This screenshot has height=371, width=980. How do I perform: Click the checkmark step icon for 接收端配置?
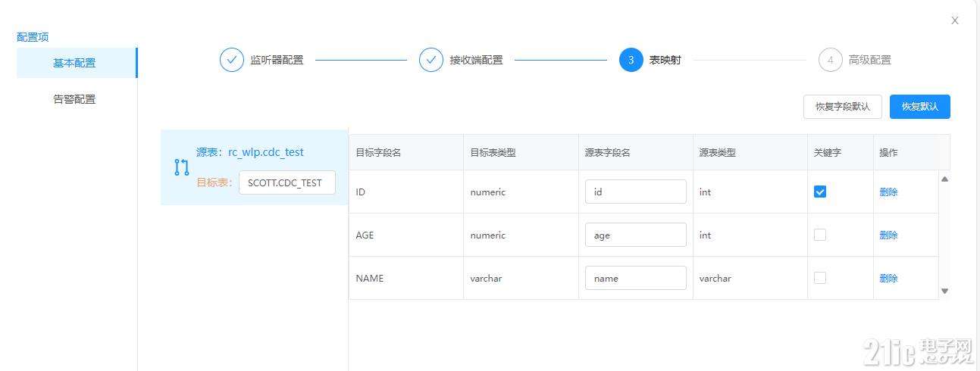(431, 60)
